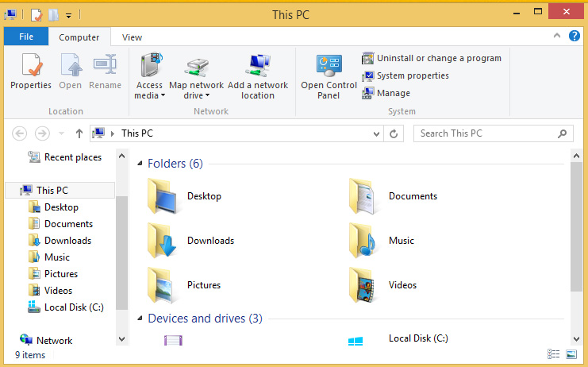Select Pictures in the navigation pane
This screenshot has width=588, height=367.
pos(53,274)
